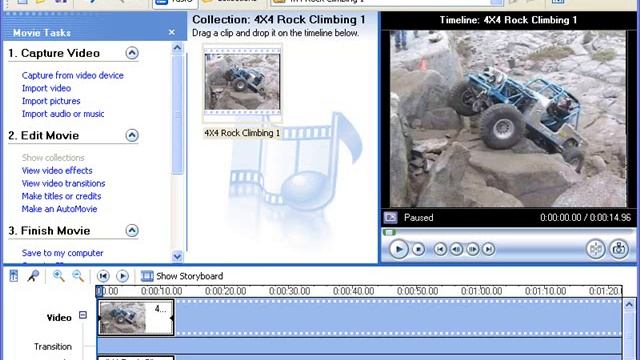Click the monitor Forward button

tap(489, 249)
